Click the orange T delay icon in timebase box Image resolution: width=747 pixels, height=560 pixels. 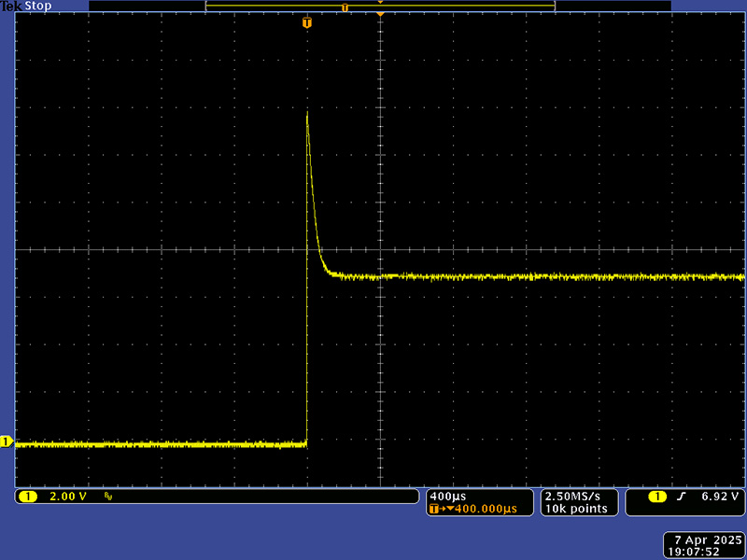click(435, 509)
